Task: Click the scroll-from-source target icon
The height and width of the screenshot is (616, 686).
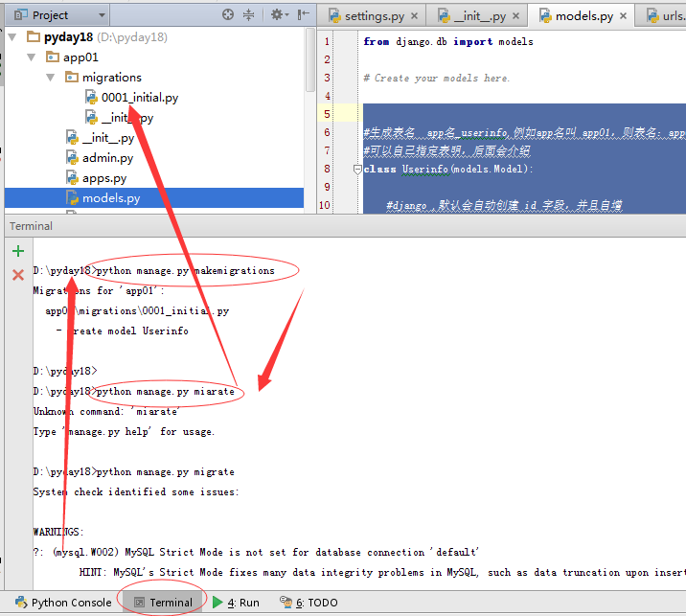Action: 228,15
